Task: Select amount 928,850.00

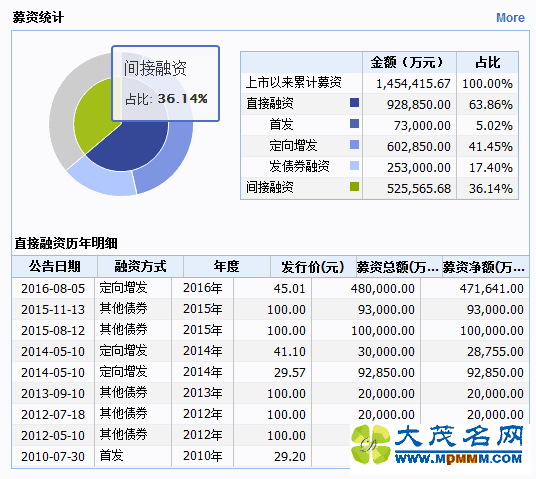Action: point(419,105)
